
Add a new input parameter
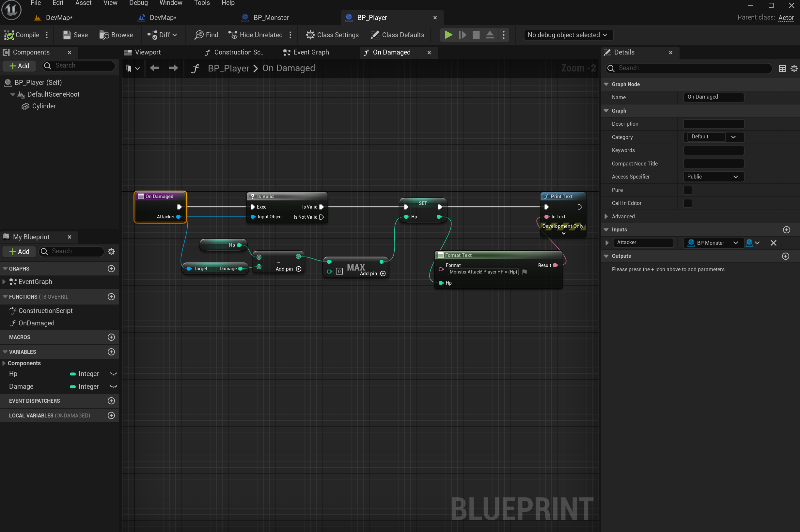pos(786,230)
